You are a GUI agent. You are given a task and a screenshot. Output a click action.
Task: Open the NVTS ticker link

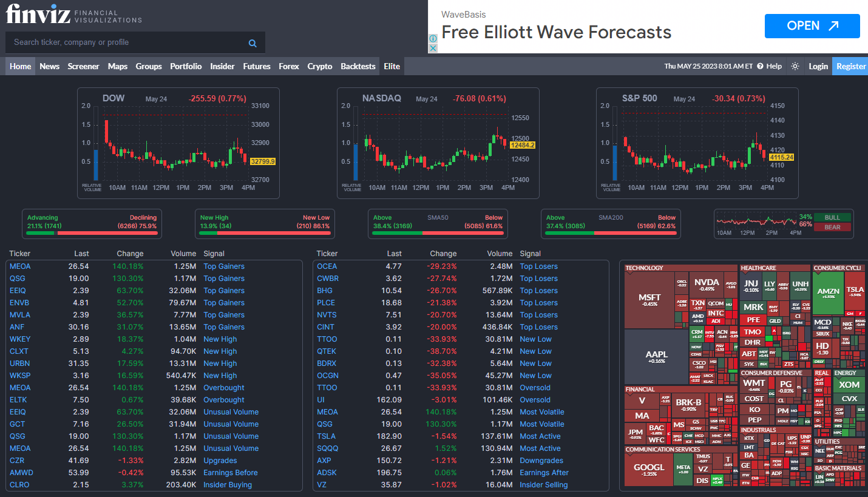point(327,315)
